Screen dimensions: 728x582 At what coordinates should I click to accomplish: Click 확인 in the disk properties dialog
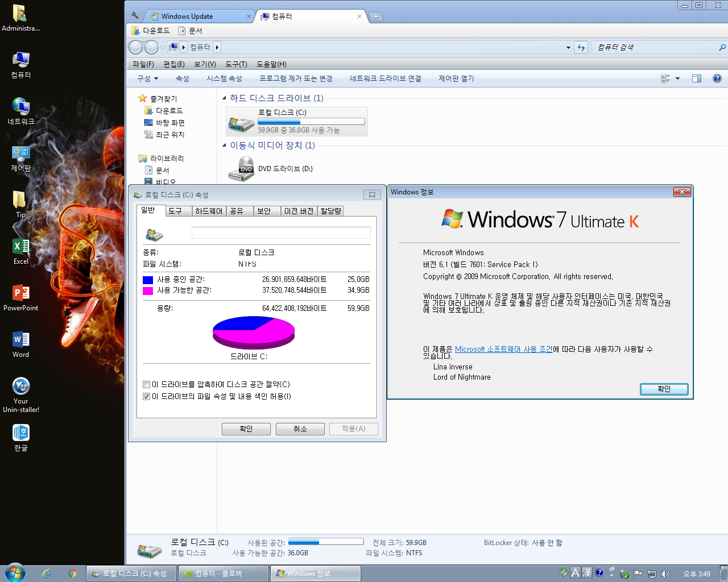[x=246, y=429]
